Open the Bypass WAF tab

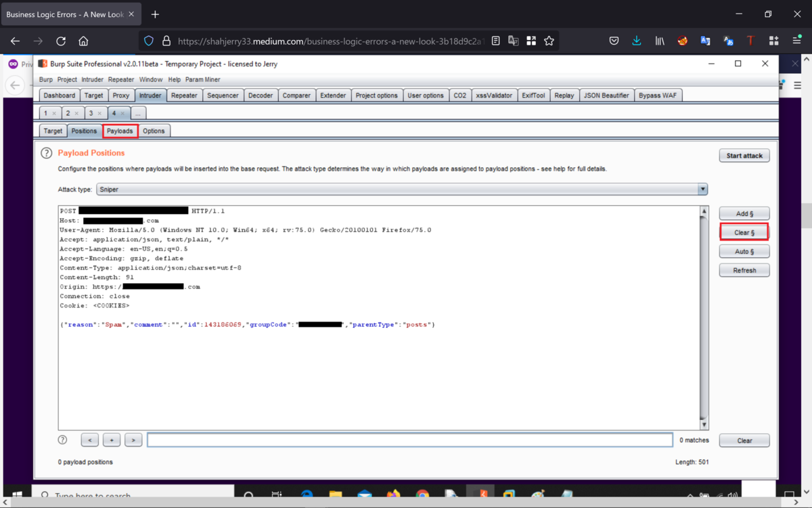(x=658, y=96)
